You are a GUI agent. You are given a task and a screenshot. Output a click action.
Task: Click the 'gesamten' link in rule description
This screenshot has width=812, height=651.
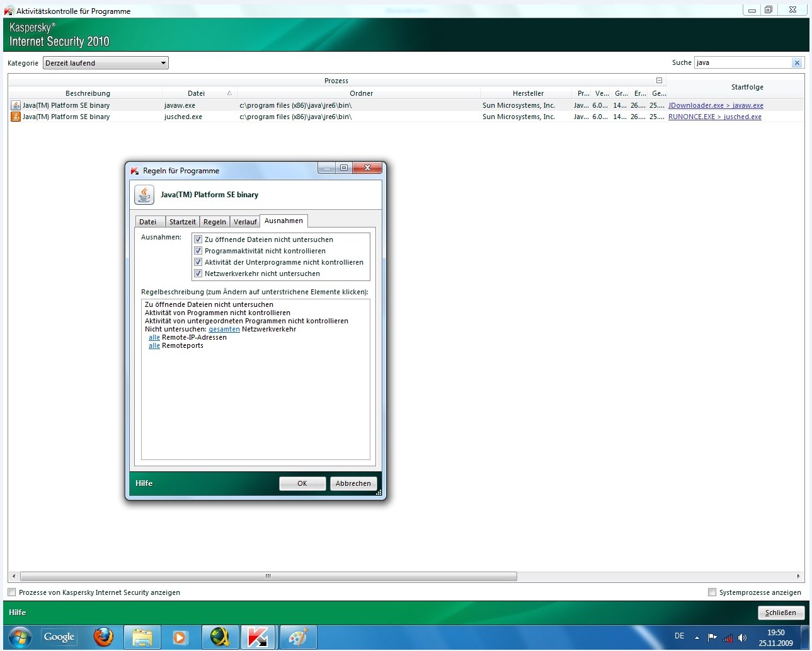224,330
